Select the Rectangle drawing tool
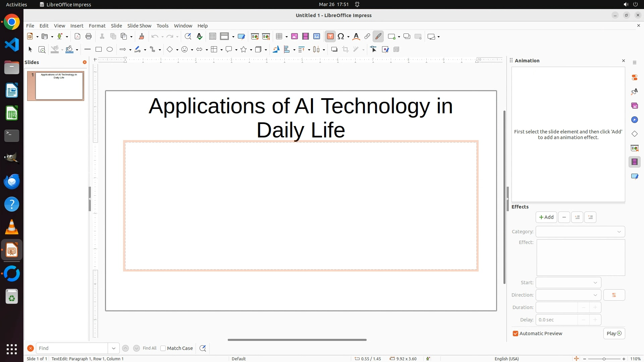This screenshot has width=644, height=362. tap(99, 50)
